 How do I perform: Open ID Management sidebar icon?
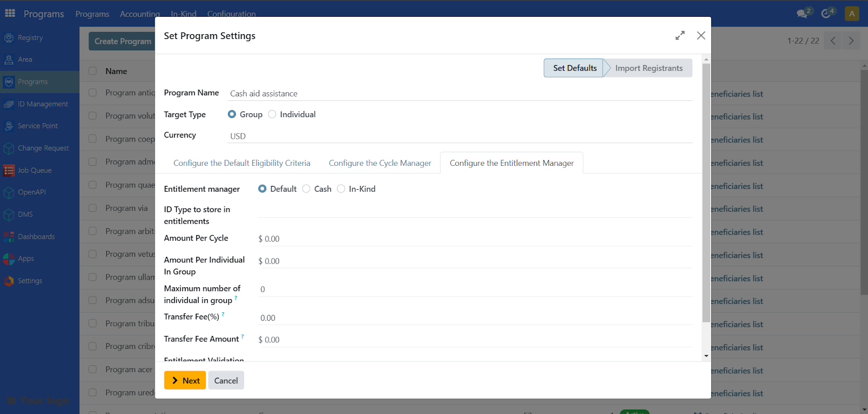click(9, 104)
